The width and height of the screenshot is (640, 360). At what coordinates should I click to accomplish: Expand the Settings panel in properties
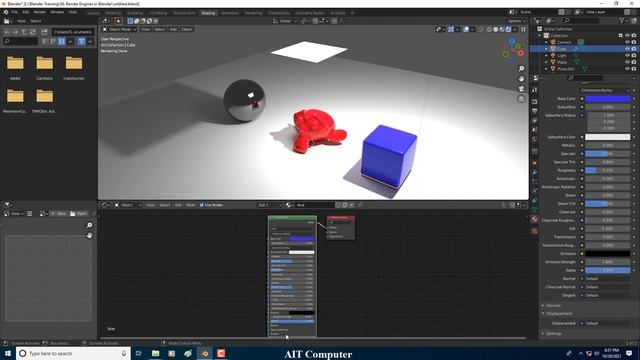[553, 333]
